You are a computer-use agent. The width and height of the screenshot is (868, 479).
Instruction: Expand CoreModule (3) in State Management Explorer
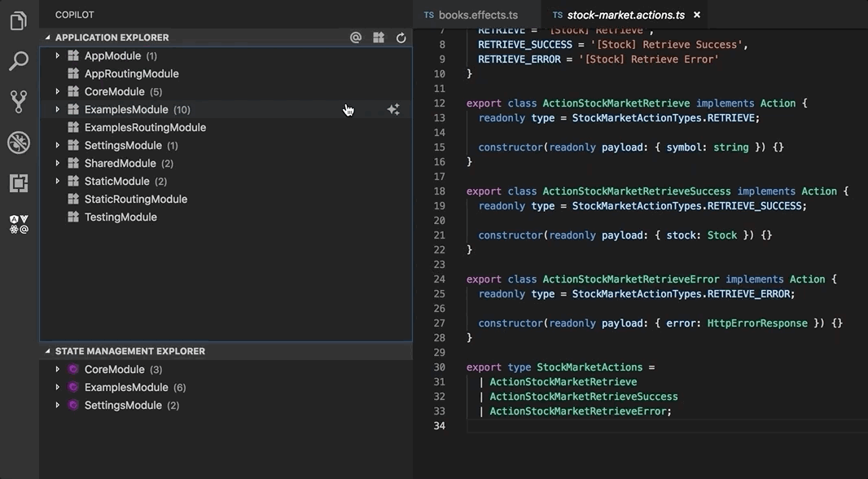click(x=57, y=369)
